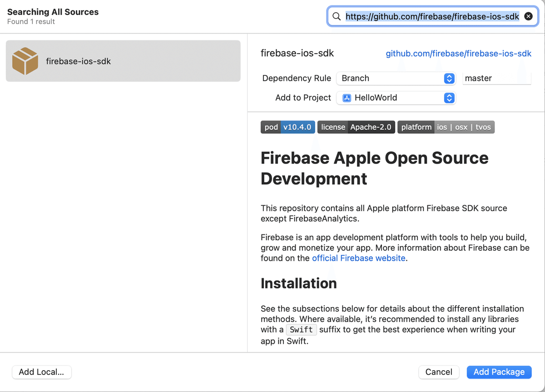Click the platform ios osx tvos badge
Image resolution: width=545 pixels, height=392 pixels.
point(446,127)
